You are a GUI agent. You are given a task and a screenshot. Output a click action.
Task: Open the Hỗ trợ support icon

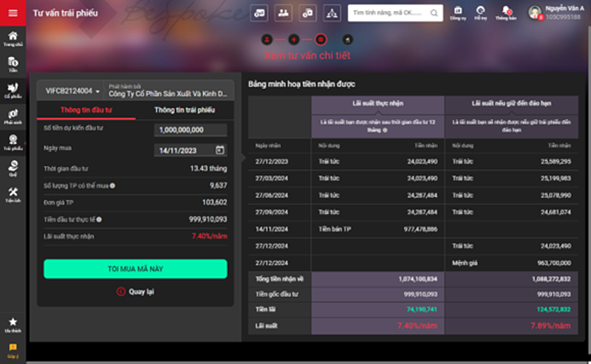[481, 13]
